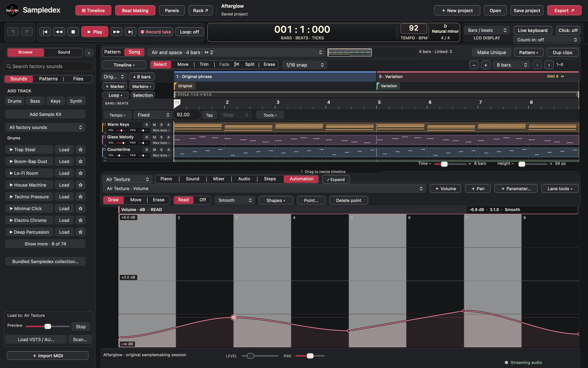Jump to end with skip-forward icon
588x368 pixels.
[130, 32]
